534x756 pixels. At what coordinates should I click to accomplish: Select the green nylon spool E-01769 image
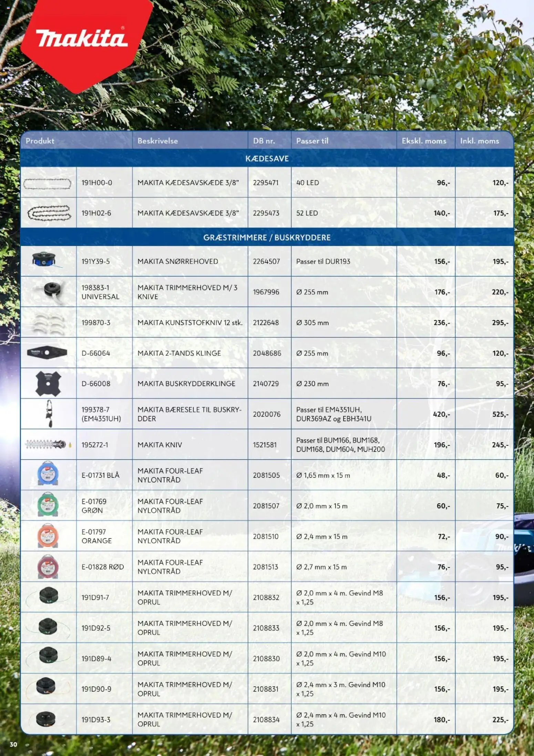48,505
